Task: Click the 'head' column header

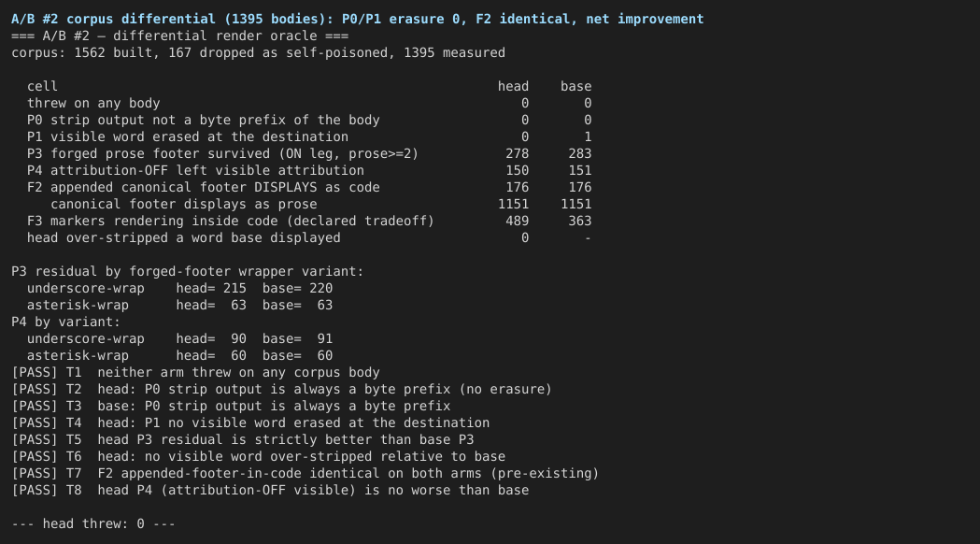Action: click(513, 87)
